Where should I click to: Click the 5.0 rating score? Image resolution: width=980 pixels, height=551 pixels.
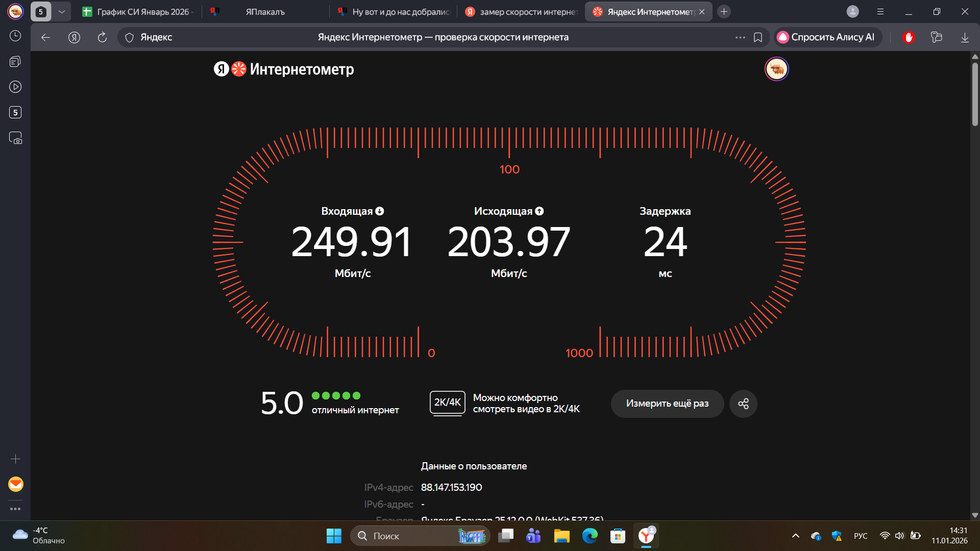tap(282, 404)
